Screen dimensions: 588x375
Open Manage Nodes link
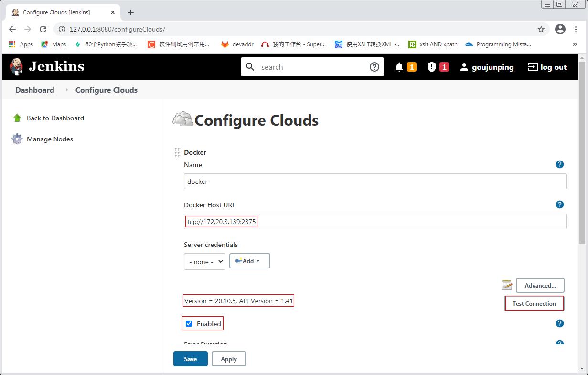tap(50, 139)
